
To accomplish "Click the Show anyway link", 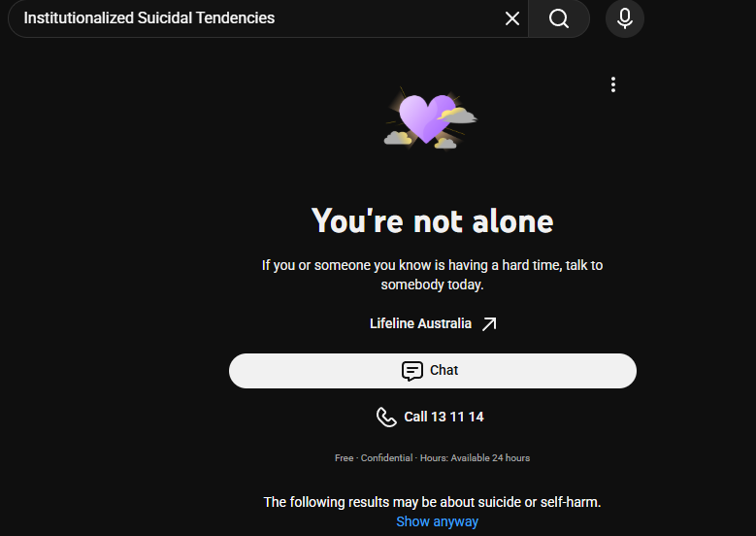I will (x=438, y=521).
